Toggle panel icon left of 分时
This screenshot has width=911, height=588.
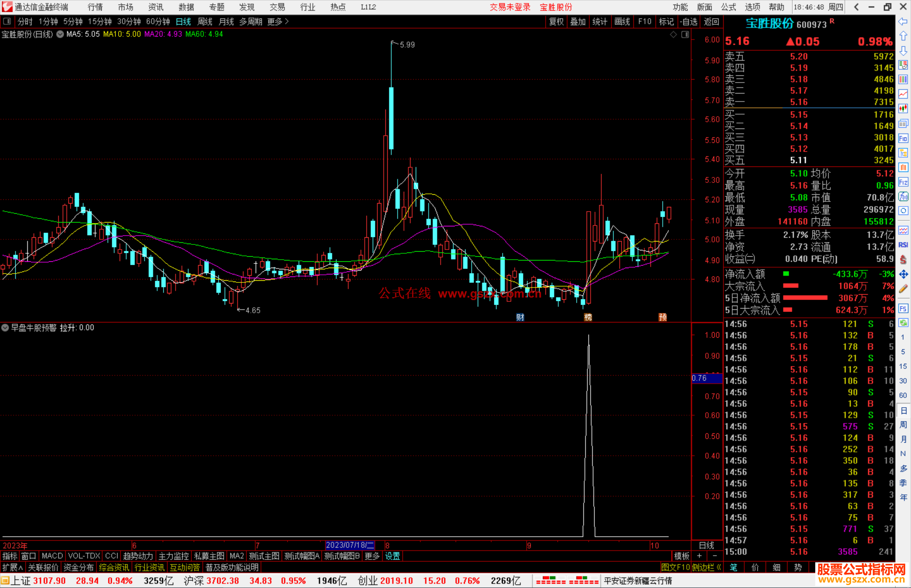[7, 21]
